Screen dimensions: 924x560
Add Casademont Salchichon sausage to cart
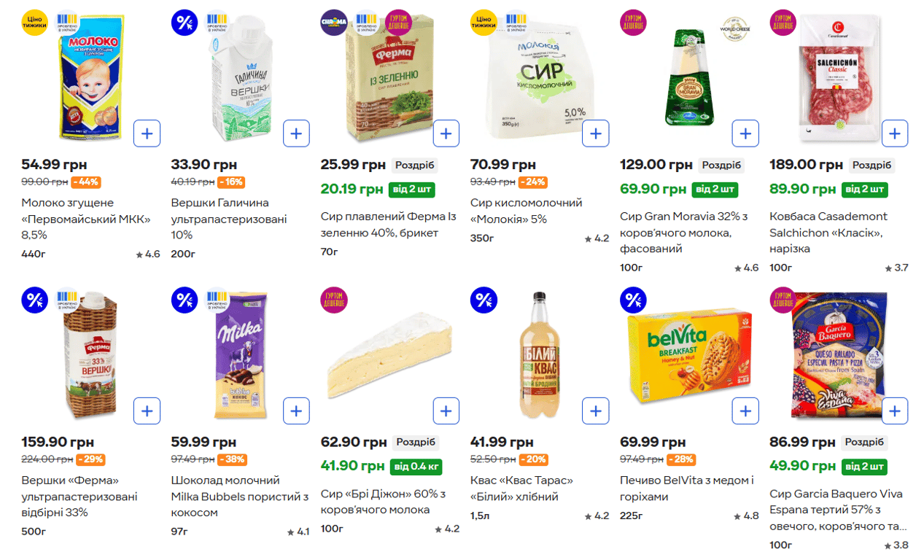coord(894,133)
